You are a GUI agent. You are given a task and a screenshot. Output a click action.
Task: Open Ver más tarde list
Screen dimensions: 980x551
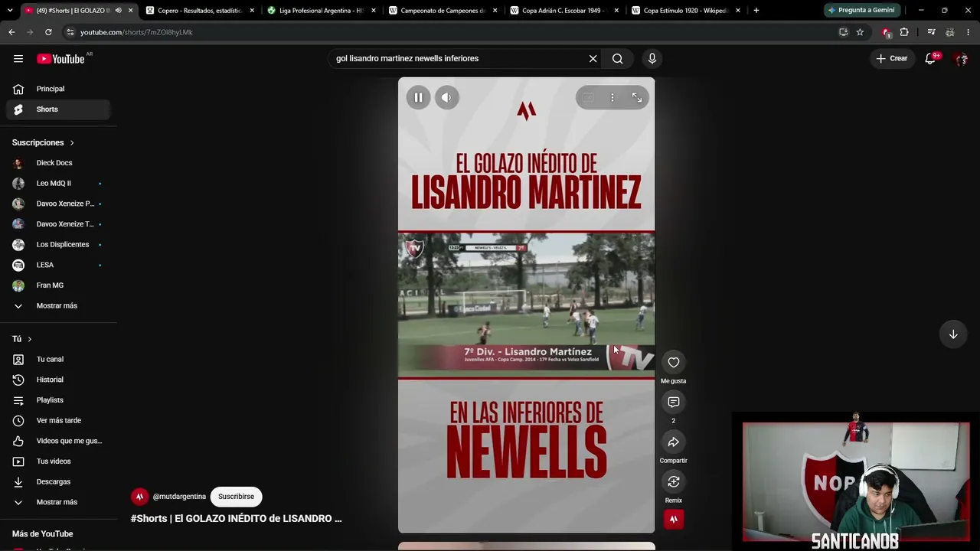(x=58, y=421)
